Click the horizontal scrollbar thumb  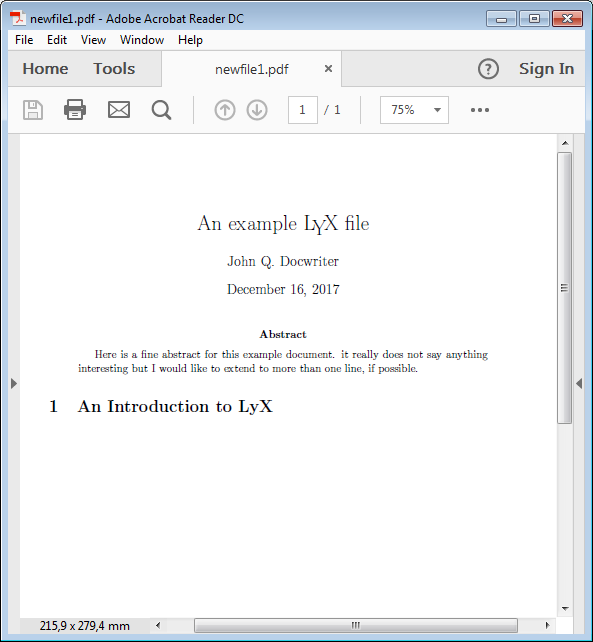click(x=355, y=625)
